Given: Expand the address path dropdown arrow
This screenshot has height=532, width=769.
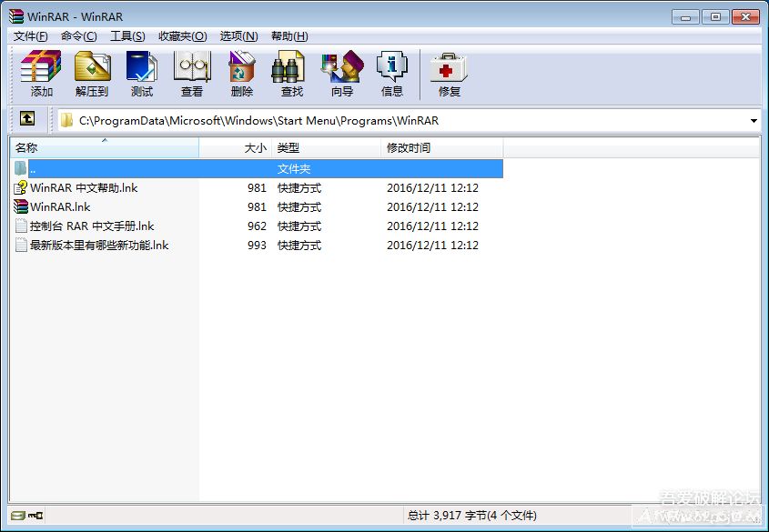Looking at the screenshot, I should tap(754, 121).
